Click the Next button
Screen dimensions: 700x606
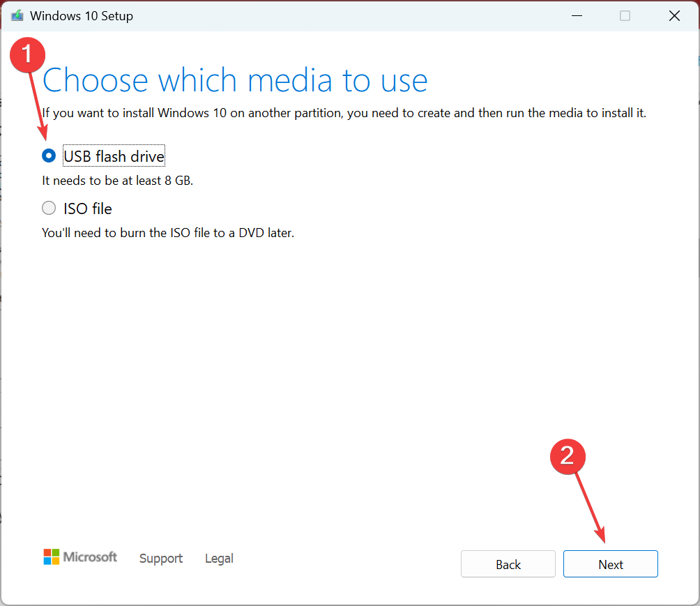(x=610, y=564)
